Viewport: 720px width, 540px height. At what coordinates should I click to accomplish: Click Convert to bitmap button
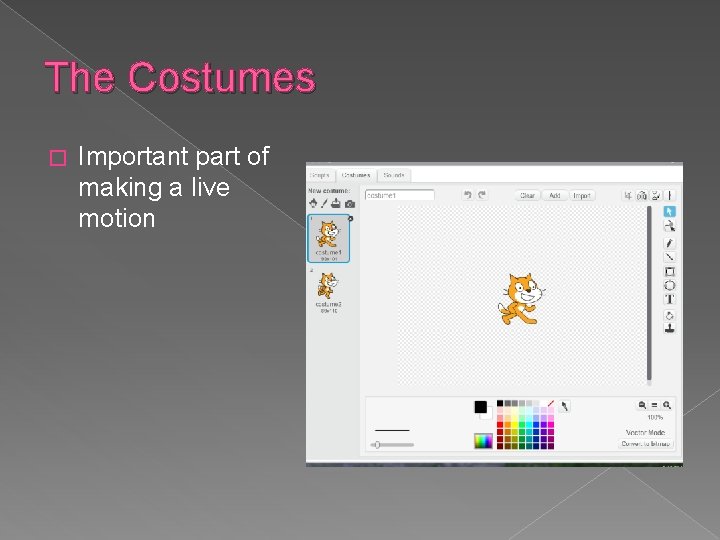[646, 444]
